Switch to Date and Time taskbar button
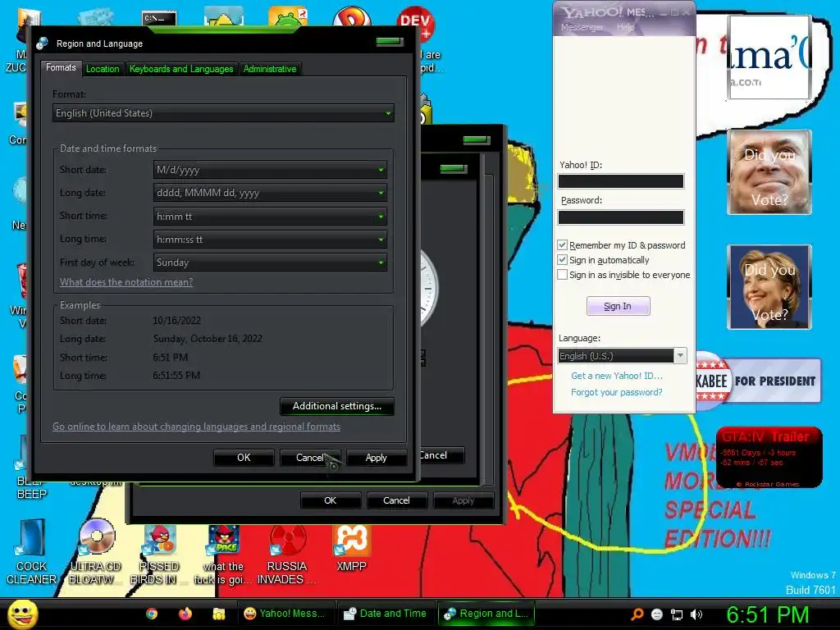This screenshot has height=630, width=840. (386, 614)
